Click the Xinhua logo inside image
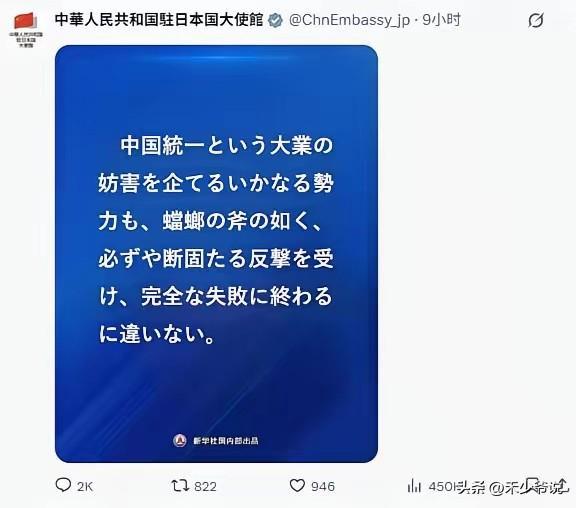The height and width of the screenshot is (508, 576). 180,440
